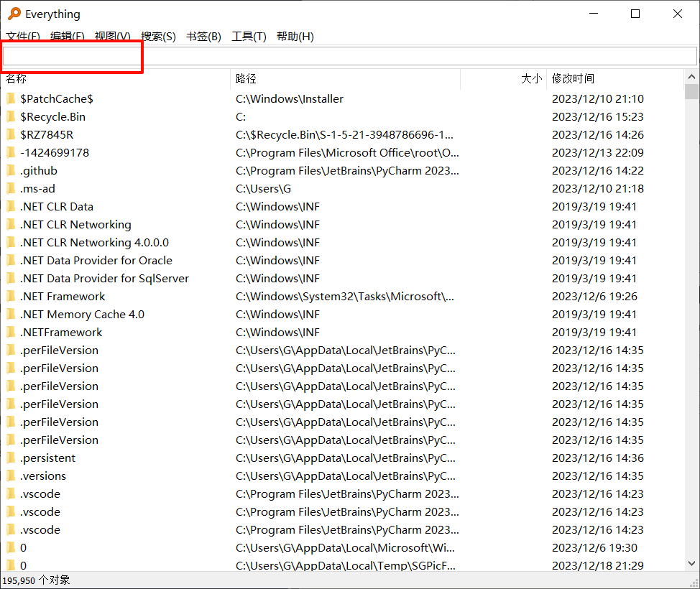Select the .versions folder name
This screenshot has height=589, width=700.
point(43,476)
